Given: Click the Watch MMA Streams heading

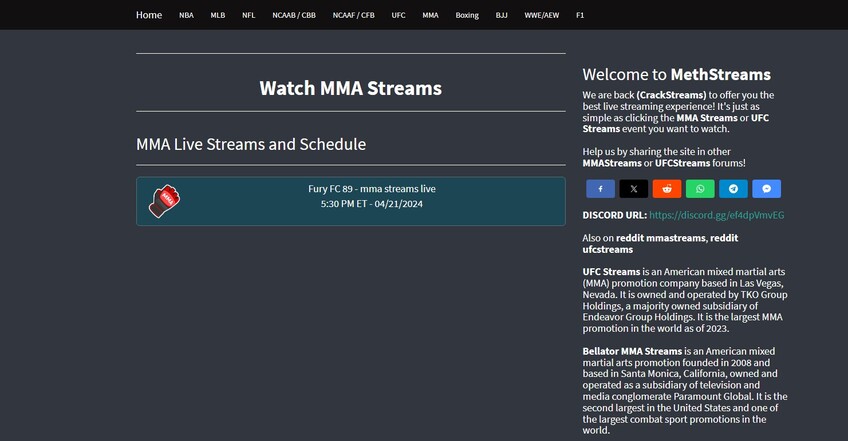Looking at the screenshot, I should pos(350,88).
